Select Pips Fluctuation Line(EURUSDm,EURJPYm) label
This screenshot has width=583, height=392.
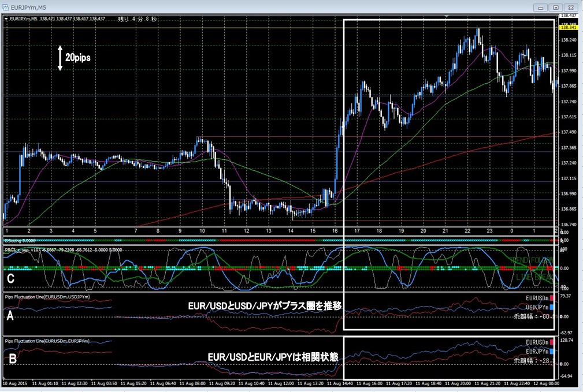47,341
